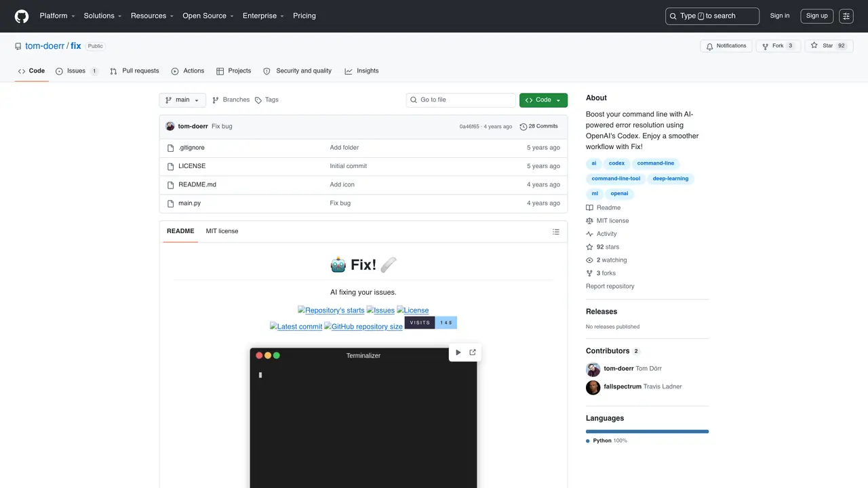The height and width of the screenshot is (488, 868).
Task: Click the Latest commit badge
Action: [x=296, y=327]
